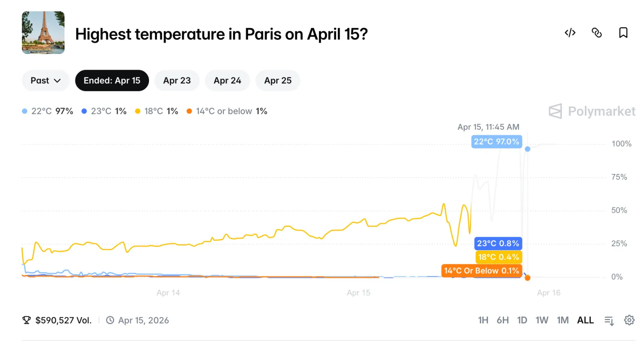The height and width of the screenshot is (344, 644).
Task: Copy the market link icon
Action: click(x=596, y=33)
